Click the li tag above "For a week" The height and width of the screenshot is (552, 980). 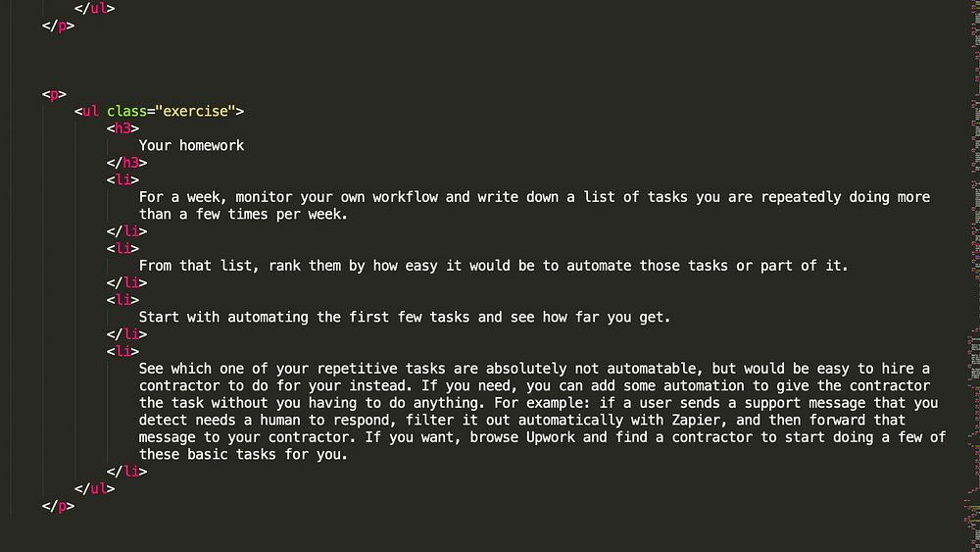(x=122, y=179)
